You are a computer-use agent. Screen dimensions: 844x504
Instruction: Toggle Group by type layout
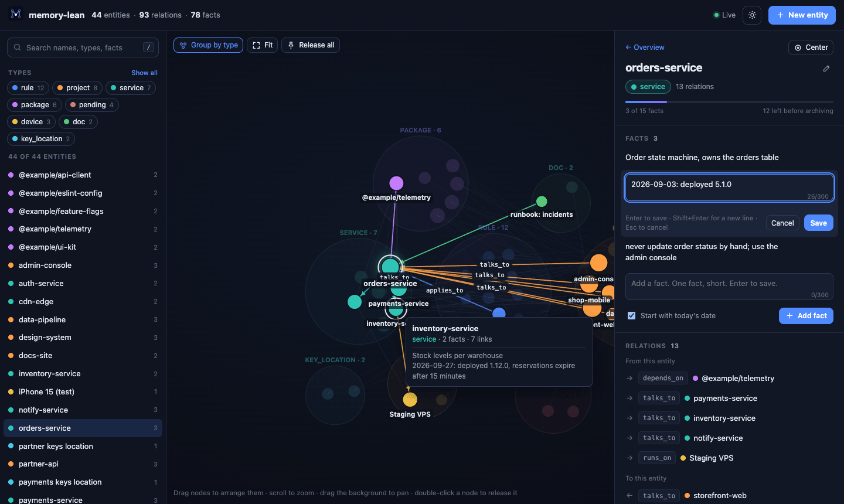pos(208,45)
